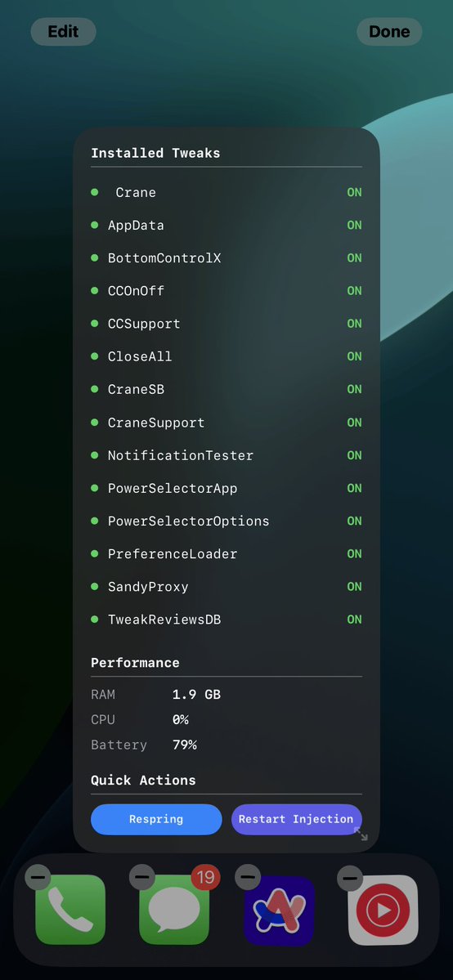This screenshot has height=980, width=453.
Task: Toggle the ON status for SandyProxy
Action: (x=355, y=587)
